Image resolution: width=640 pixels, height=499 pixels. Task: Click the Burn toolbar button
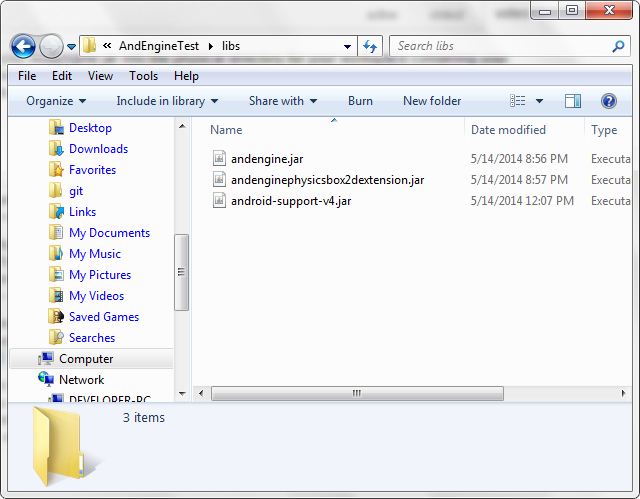[x=360, y=101]
